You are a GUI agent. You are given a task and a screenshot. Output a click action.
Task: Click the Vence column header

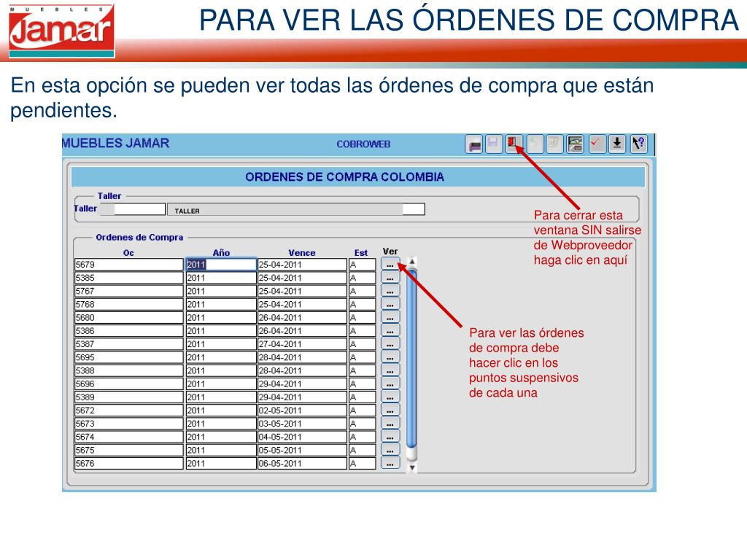click(x=301, y=253)
